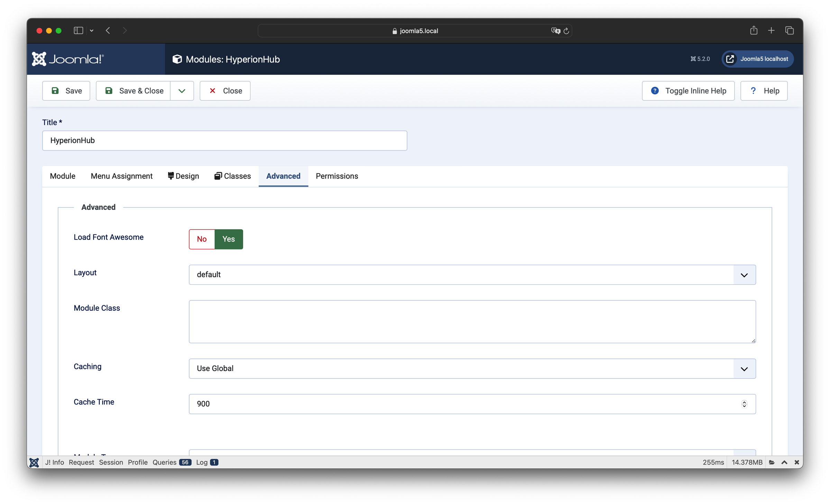Click the Joomla logo in header
The height and width of the screenshot is (504, 830).
[x=68, y=59]
